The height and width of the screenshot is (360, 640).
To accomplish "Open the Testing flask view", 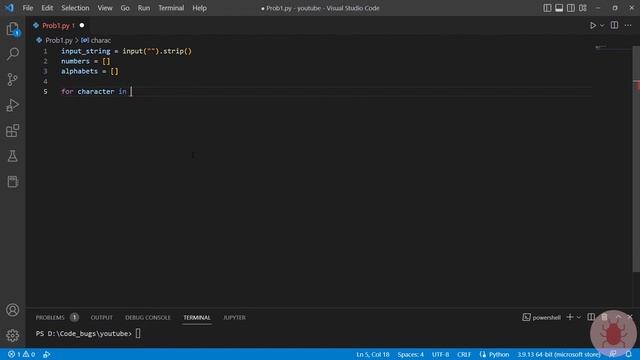I will click(13, 156).
